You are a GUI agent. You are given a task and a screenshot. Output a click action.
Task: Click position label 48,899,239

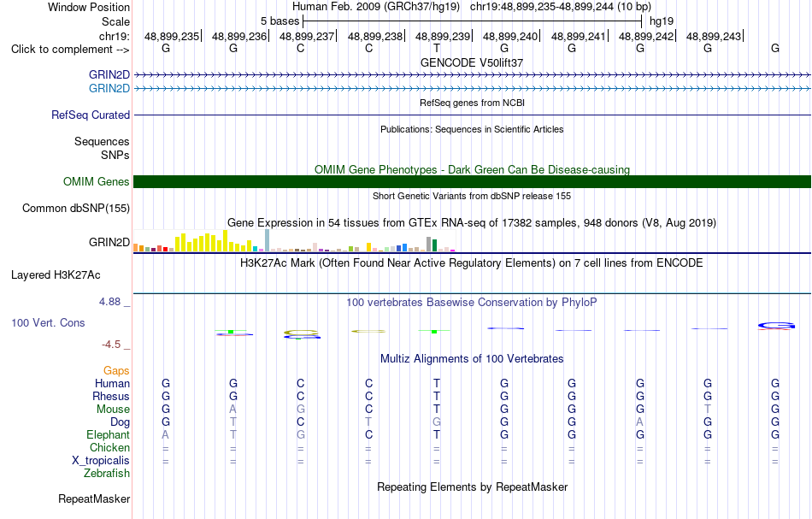coord(443,36)
